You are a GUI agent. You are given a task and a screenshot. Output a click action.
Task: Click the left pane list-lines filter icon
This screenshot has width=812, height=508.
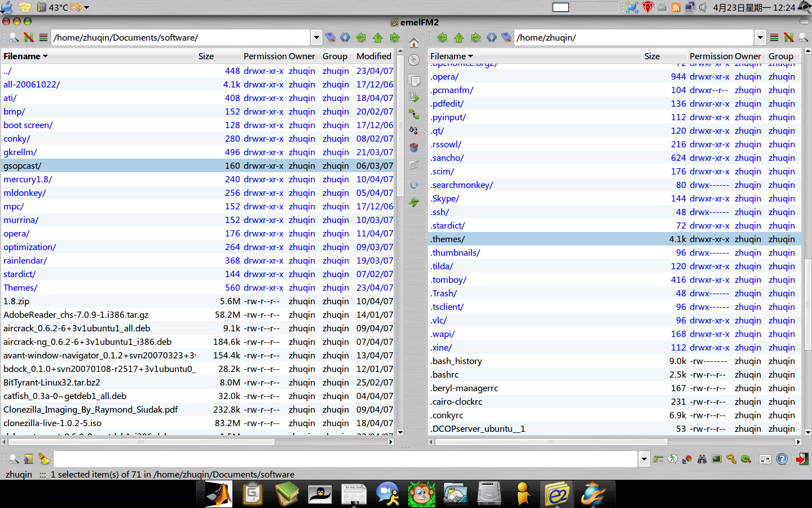tap(43, 37)
